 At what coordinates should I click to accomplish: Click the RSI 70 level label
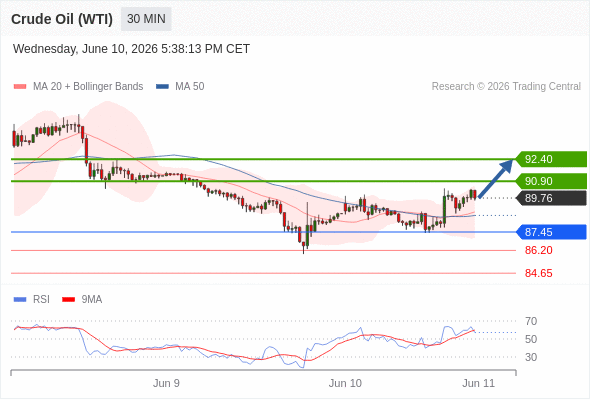(x=531, y=321)
